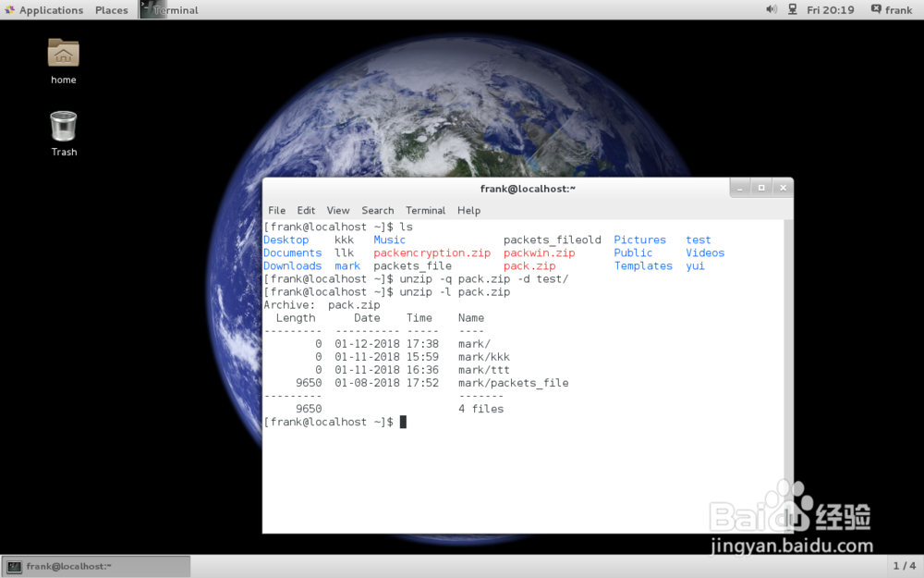Open the Applications menu
This screenshot has width=924, height=578.
(x=44, y=10)
